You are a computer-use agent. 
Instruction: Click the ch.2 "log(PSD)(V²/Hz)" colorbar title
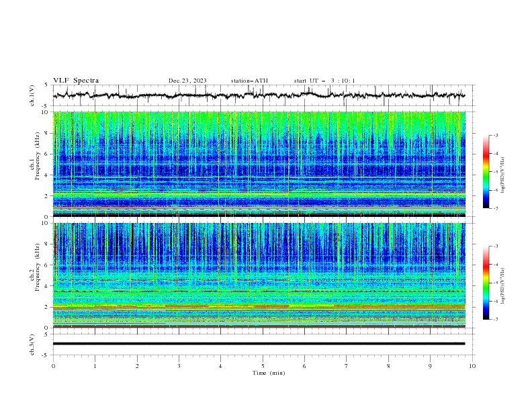click(x=503, y=285)
